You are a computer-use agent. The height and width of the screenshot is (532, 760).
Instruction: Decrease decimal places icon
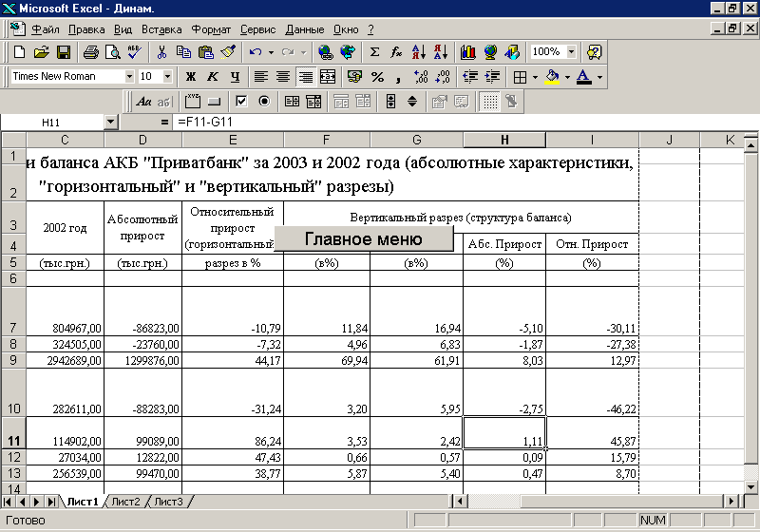point(443,77)
